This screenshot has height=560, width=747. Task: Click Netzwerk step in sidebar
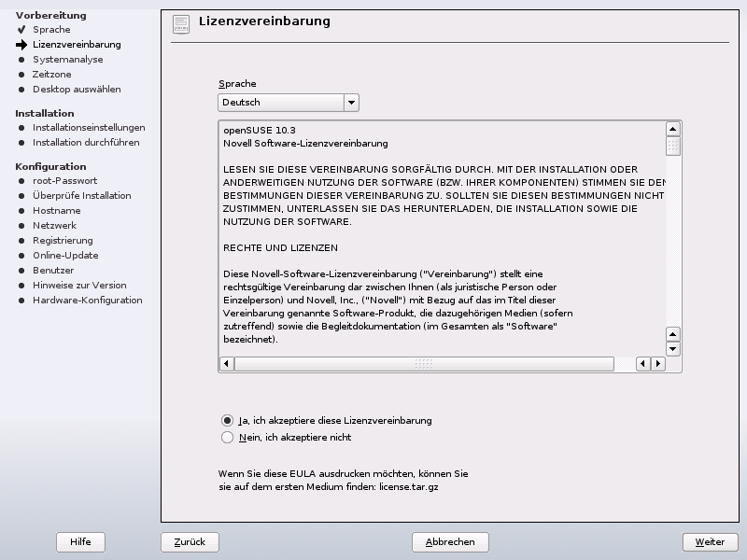point(54,226)
